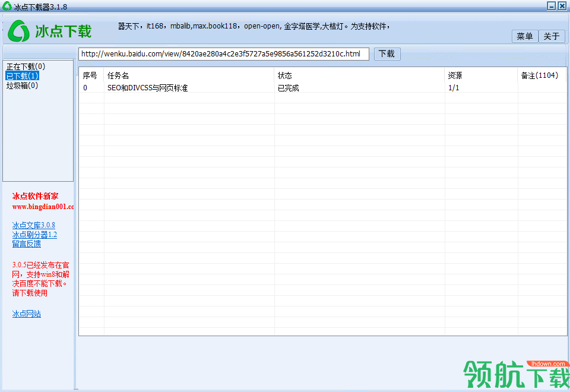Click the scrolling supported-sites banner text
The height and width of the screenshot is (392, 570).
pos(254,26)
